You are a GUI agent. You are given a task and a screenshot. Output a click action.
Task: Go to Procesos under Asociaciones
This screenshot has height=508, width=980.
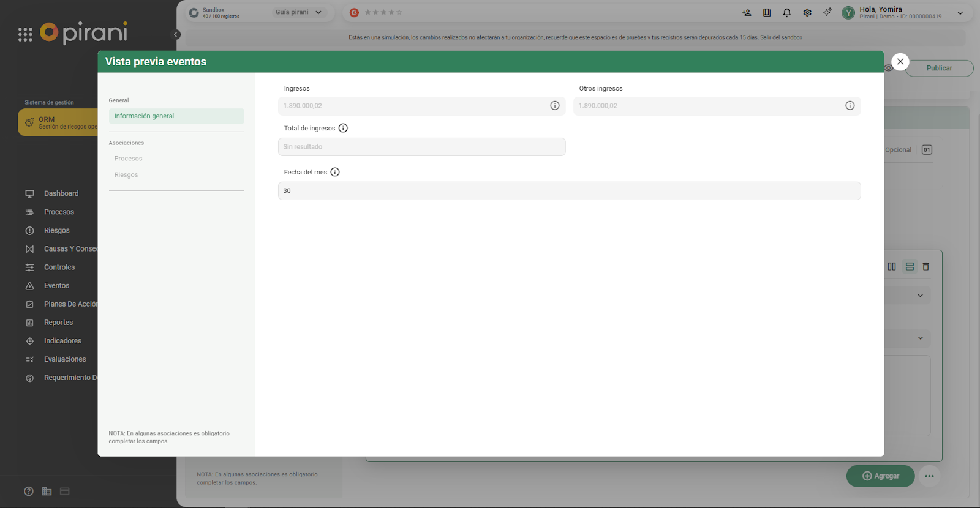click(x=128, y=159)
